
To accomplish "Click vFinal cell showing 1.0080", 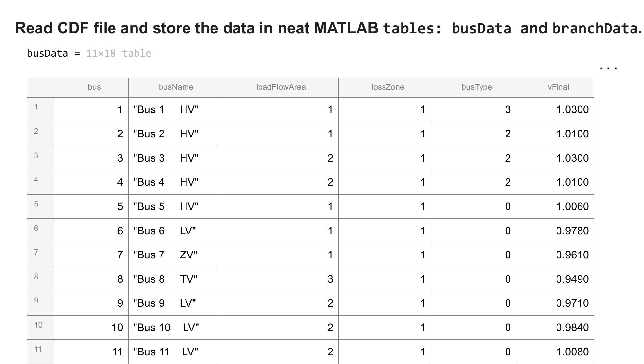I will point(555,352).
